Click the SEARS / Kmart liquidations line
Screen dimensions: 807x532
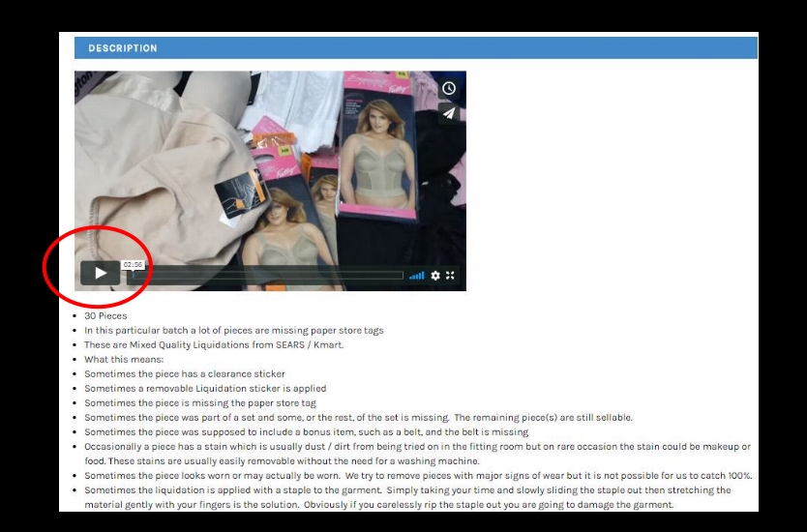click(213, 344)
